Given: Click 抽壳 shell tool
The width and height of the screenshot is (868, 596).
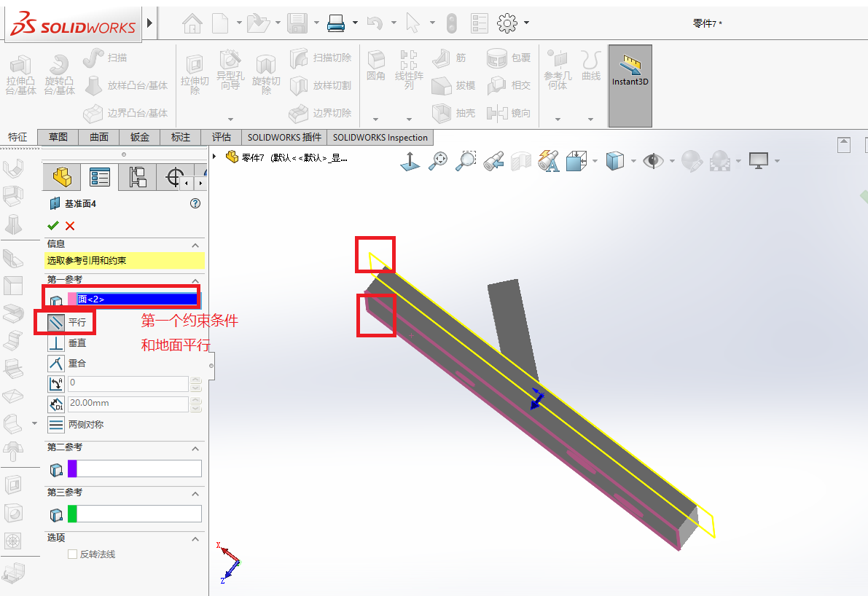Looking at the screenshot, I should tap(453, 113).
